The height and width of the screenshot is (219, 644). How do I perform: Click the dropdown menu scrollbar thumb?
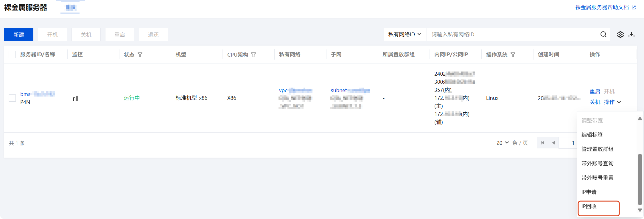click(640, 179)
